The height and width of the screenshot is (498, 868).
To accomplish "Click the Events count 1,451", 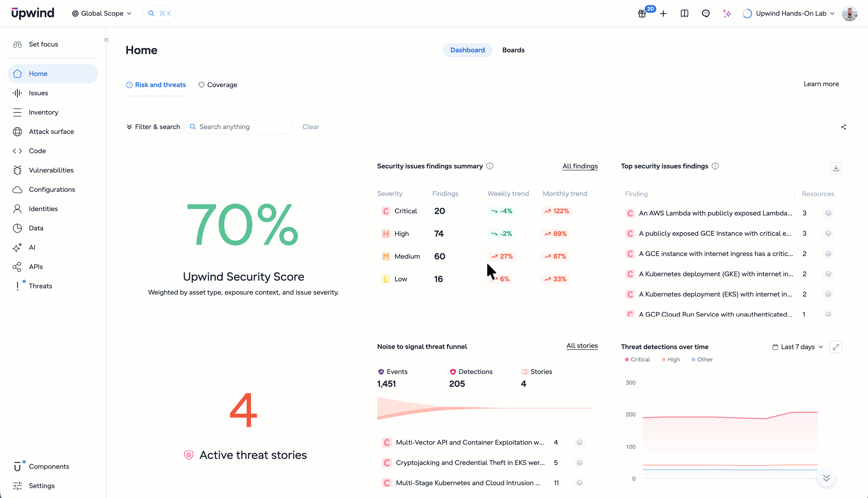I will [x=386, y=384].
